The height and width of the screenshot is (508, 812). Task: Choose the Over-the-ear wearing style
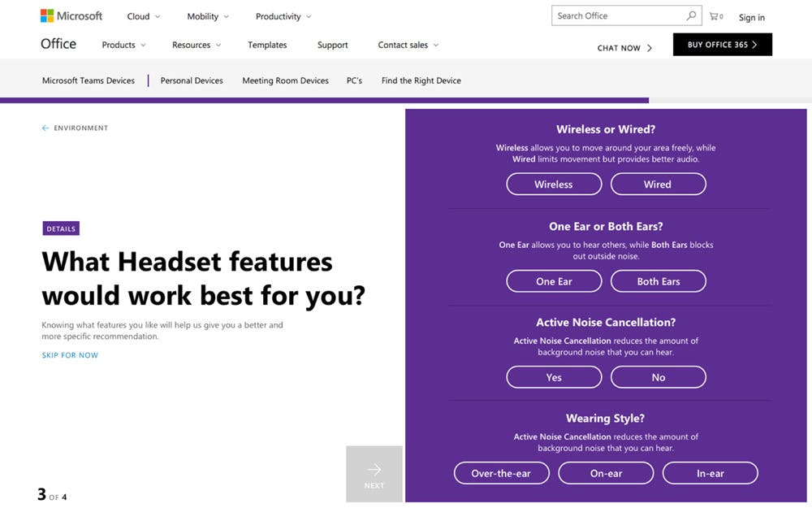pos(501,473)
